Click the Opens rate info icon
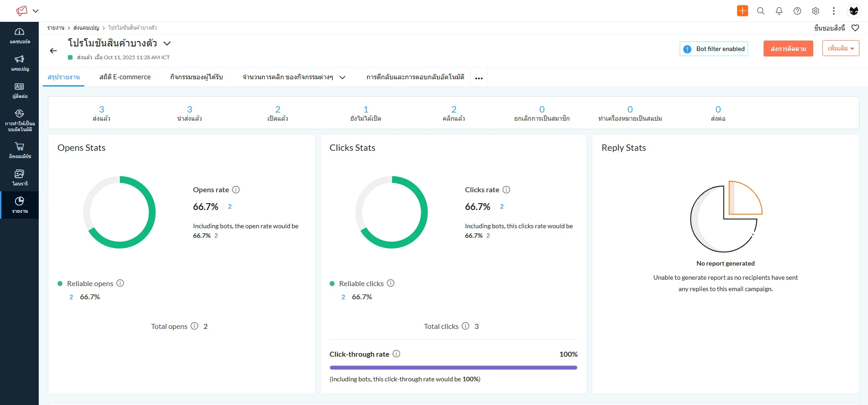The height and width of the screenshot is (405, 868). point(236,190)
